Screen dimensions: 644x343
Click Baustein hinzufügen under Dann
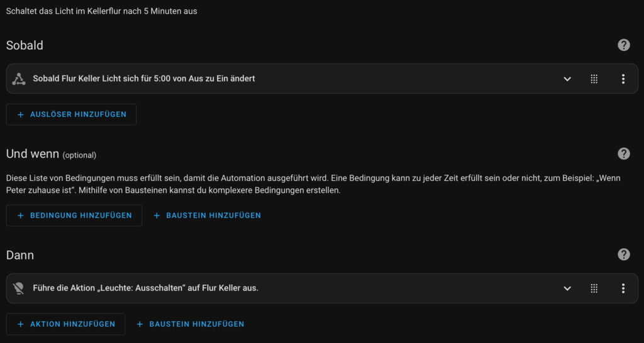(x=190, y=324)
